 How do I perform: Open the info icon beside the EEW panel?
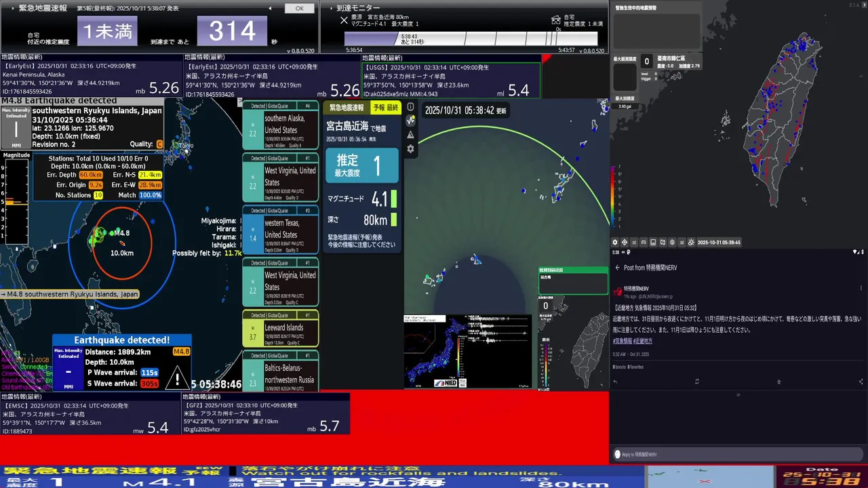[x=410, y=107]
